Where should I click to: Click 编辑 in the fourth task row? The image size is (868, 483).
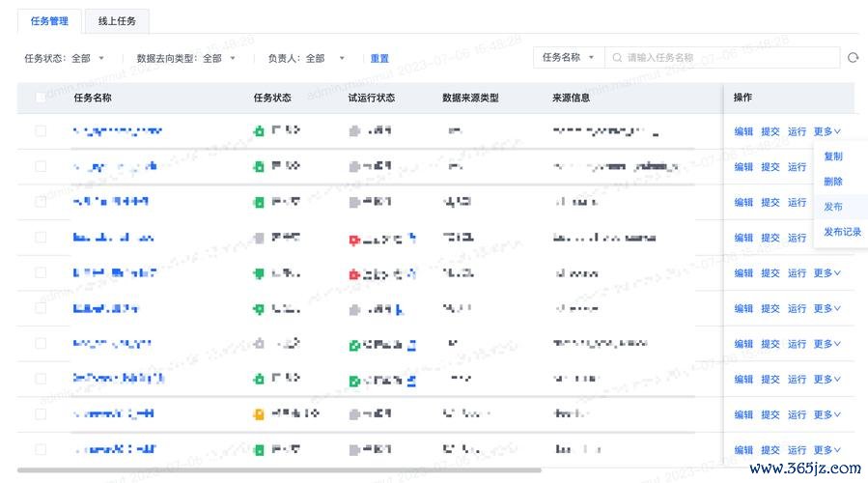click(743, 238)
